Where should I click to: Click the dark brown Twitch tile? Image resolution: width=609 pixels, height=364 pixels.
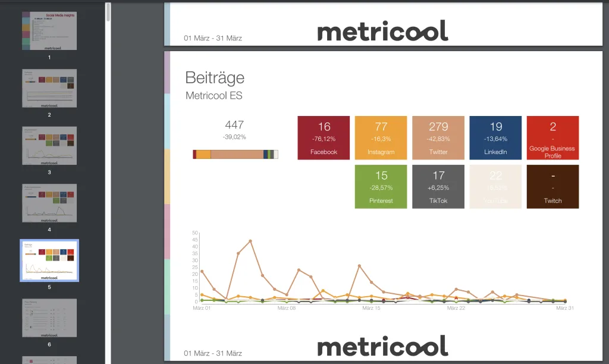pyautogui.click(x=553, y=187)
